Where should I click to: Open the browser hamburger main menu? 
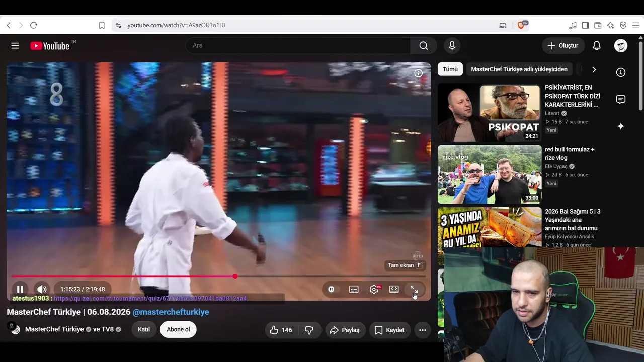point(635,25)
